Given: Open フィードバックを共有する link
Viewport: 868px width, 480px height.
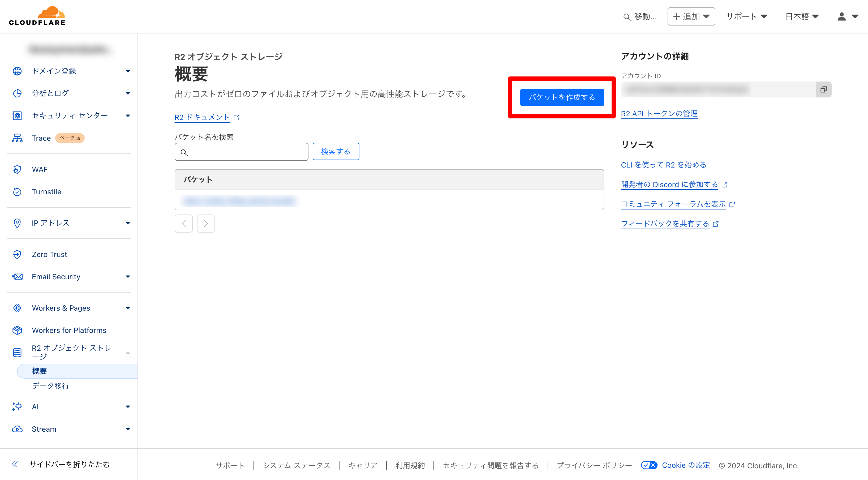Looking at the screenshot, I should [x=665, y=224].
